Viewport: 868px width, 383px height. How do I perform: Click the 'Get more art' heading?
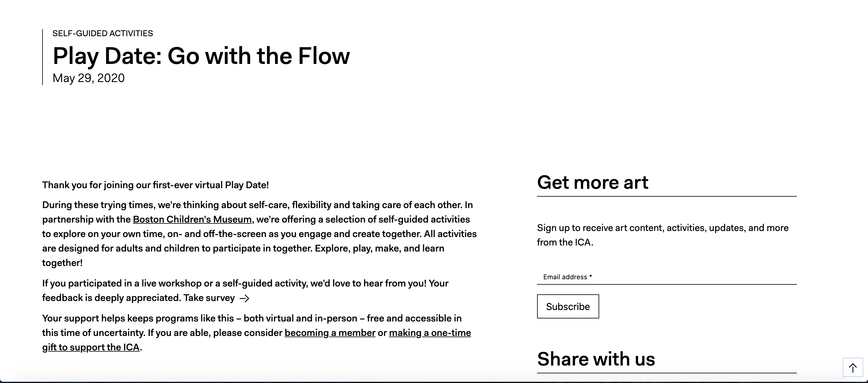pos(592,182)
